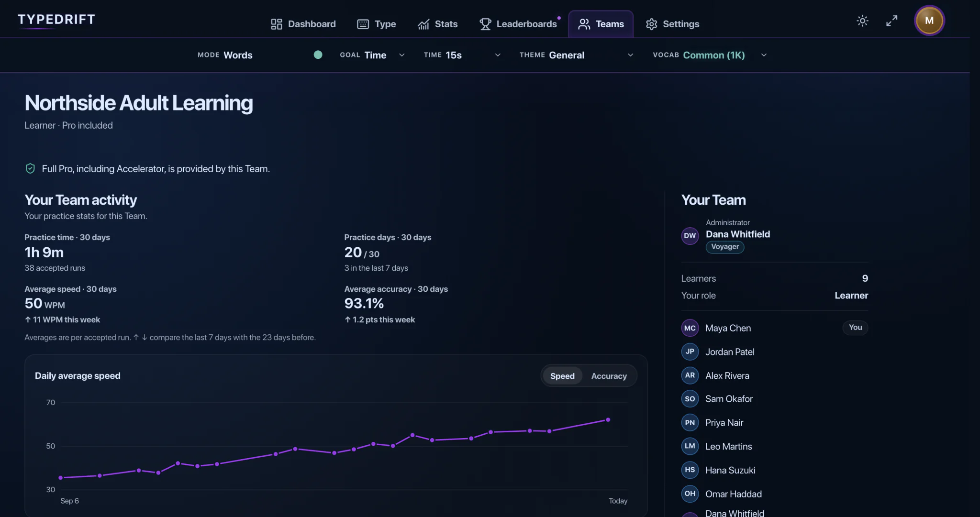Click Omar Haddad's OH avatar
This screenshot has width=980, height=517.
click(x=690, y=494)
